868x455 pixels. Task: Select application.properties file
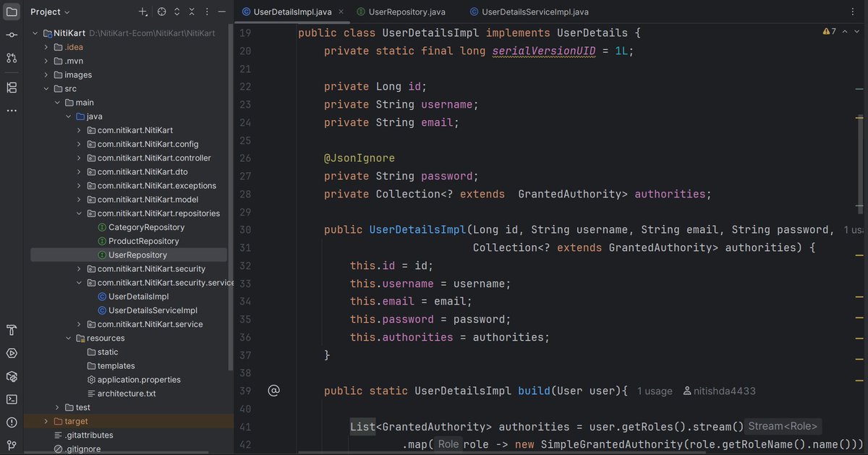(x=134, y=380)
